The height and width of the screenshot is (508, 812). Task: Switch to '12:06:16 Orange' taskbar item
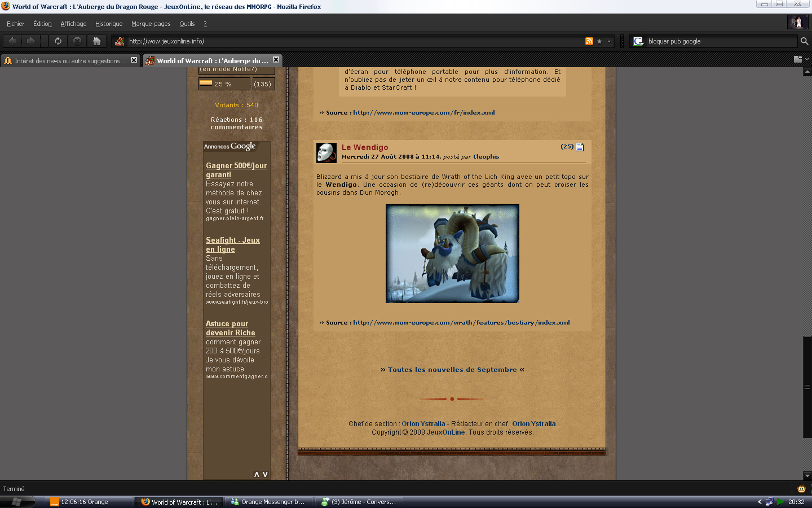coord(89,502)
